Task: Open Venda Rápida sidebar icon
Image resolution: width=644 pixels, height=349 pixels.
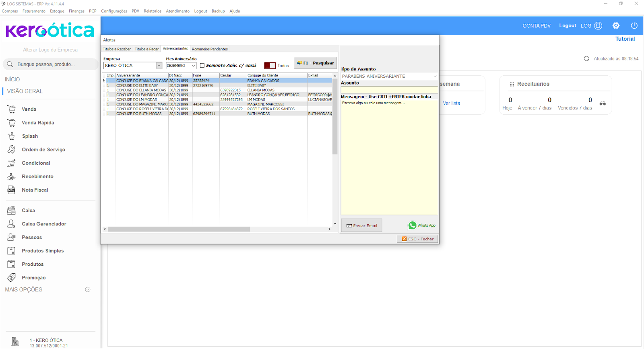Action: (x=11, y=122)
